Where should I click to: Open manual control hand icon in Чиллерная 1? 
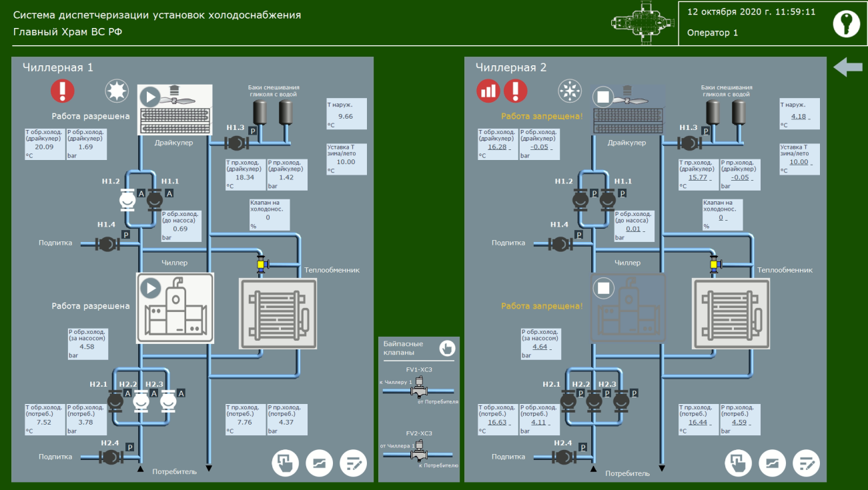tap(285, 463)
